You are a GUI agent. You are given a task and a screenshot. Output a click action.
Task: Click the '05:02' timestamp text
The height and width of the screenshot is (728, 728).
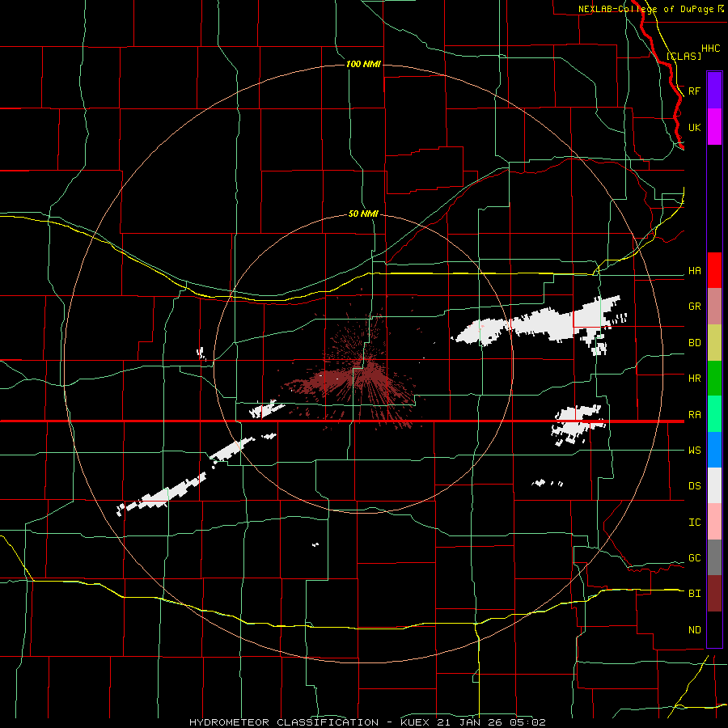click(527, 722)
